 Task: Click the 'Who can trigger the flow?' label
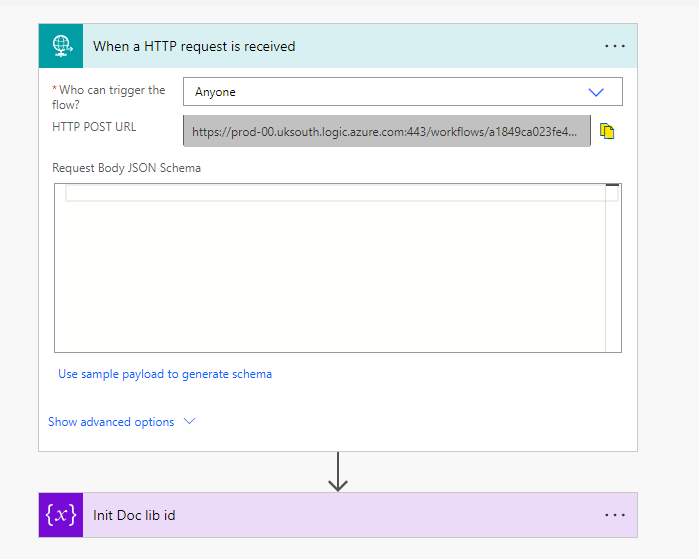109,97
